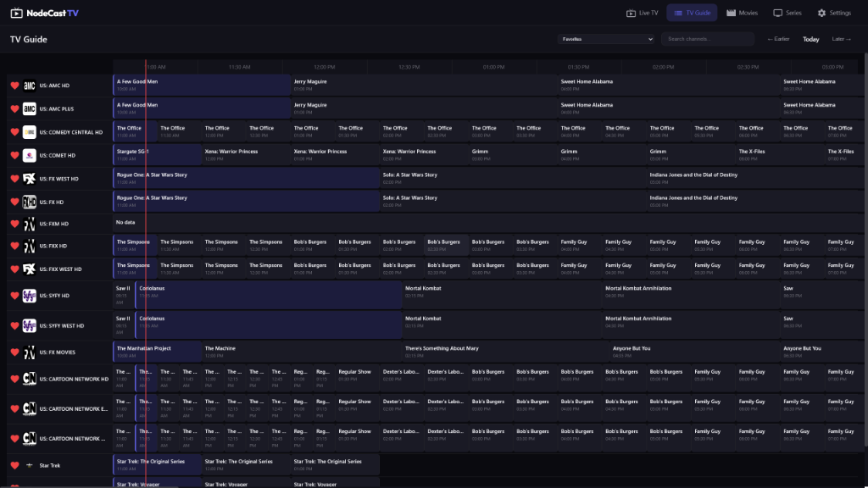Open Saw II on US: SYFY HD
Viewport: 868px width, 488px height.
(124, 295)
